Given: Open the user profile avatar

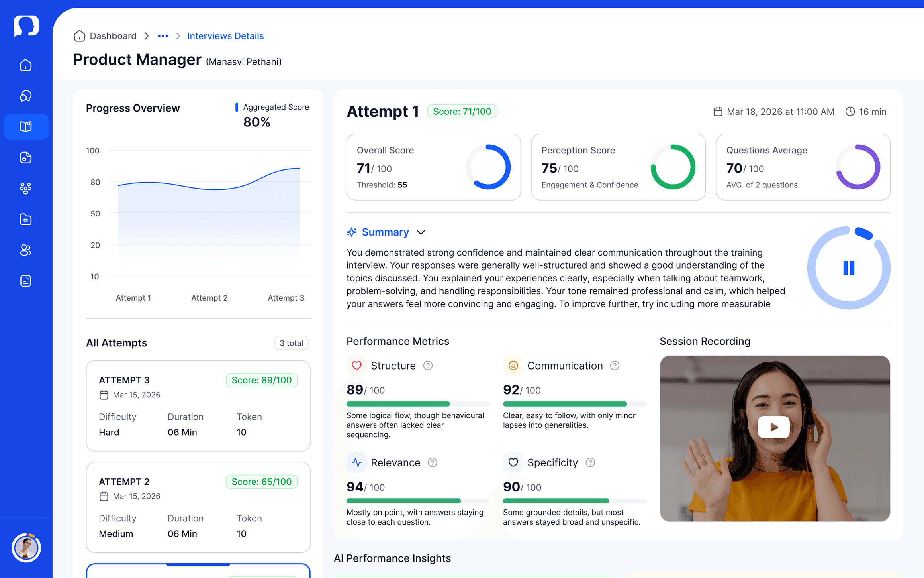Looking at the screenshot, I should (26, 548).
